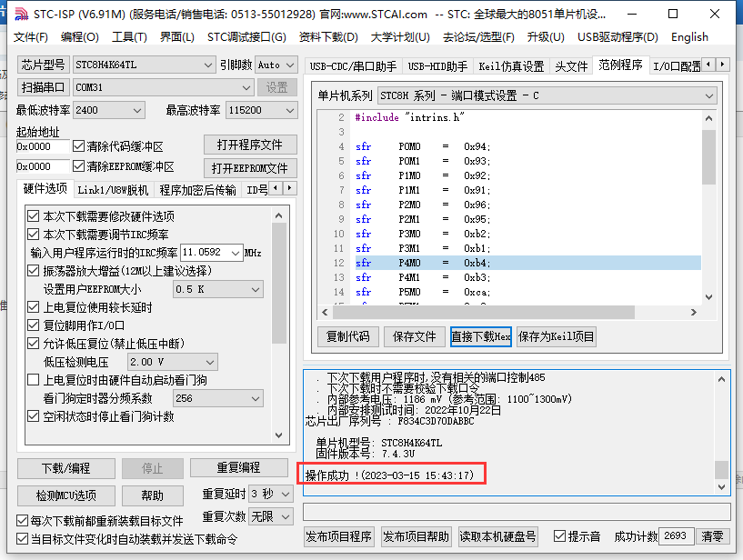
Task: Click hardware options vertical scrollbar thumb
Action: pyautogui.click(x=278, y=283)
